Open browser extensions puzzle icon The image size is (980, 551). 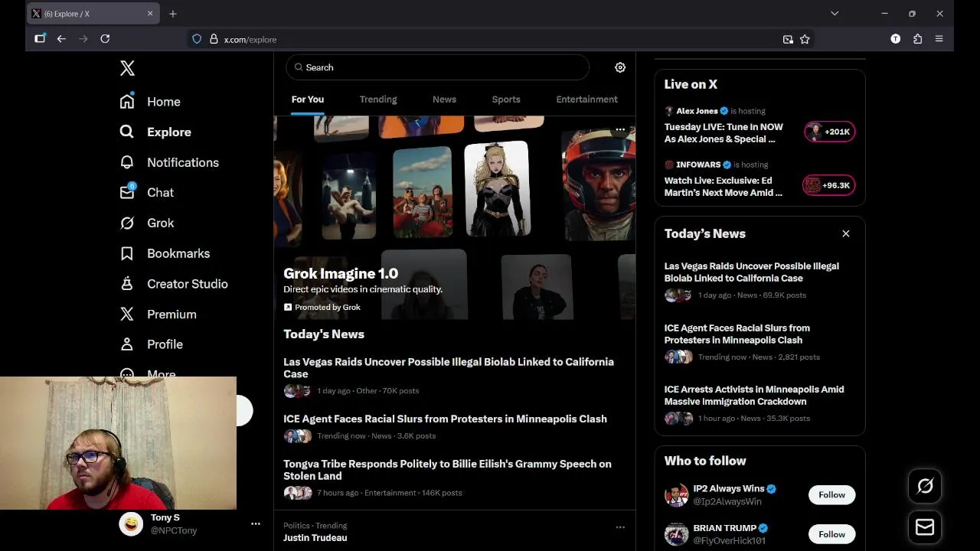917,39
